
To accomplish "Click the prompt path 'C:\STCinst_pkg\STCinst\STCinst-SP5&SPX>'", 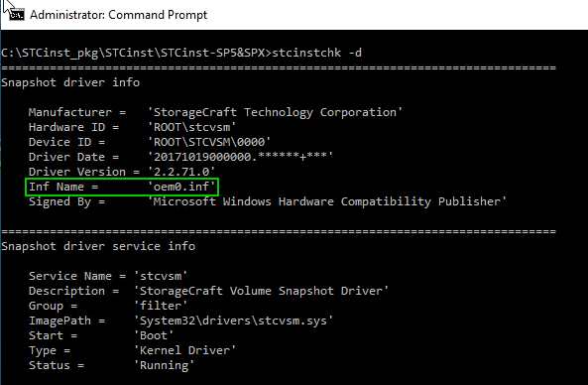I will point(136,53).
